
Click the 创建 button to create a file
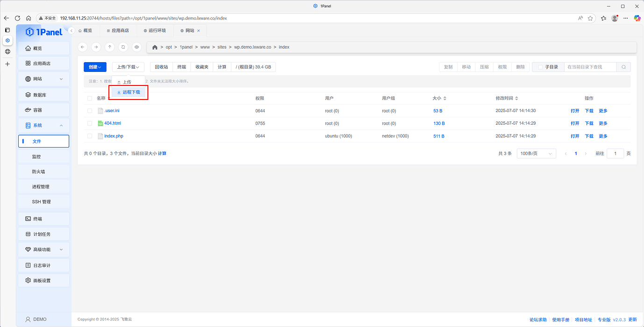(95, 67)
